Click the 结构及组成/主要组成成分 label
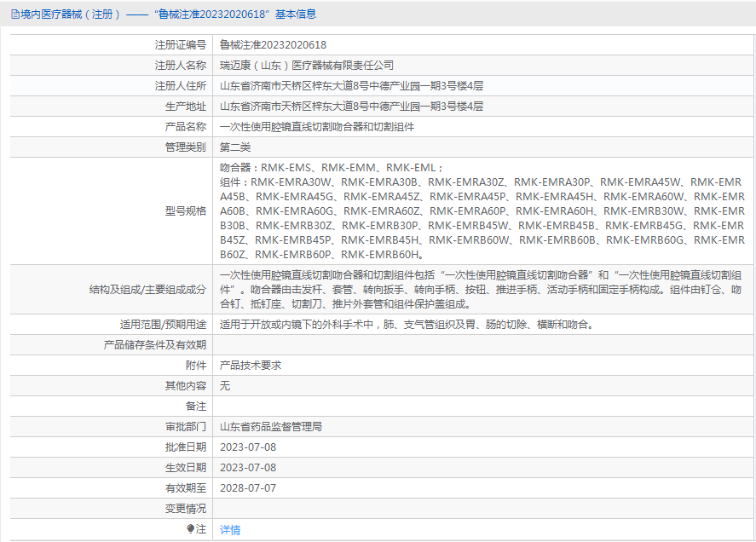The height and width of the screenshot is (542, 756). [147, 290]
